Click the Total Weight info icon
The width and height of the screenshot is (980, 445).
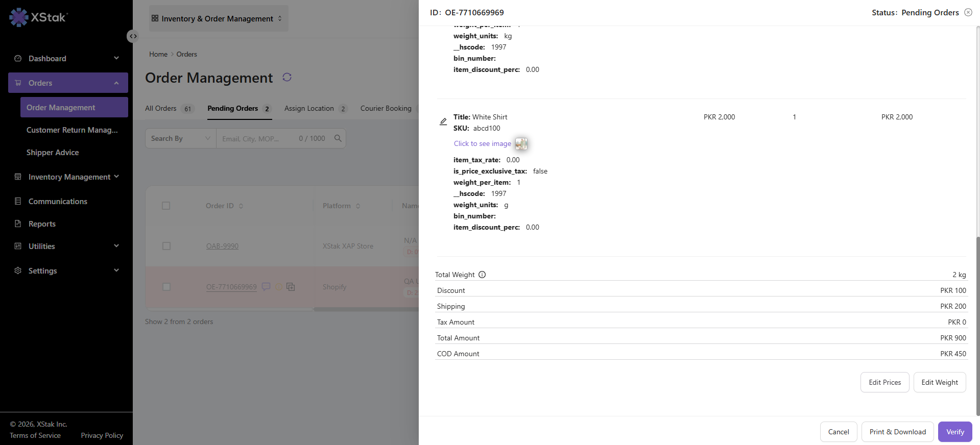[482, 275]
